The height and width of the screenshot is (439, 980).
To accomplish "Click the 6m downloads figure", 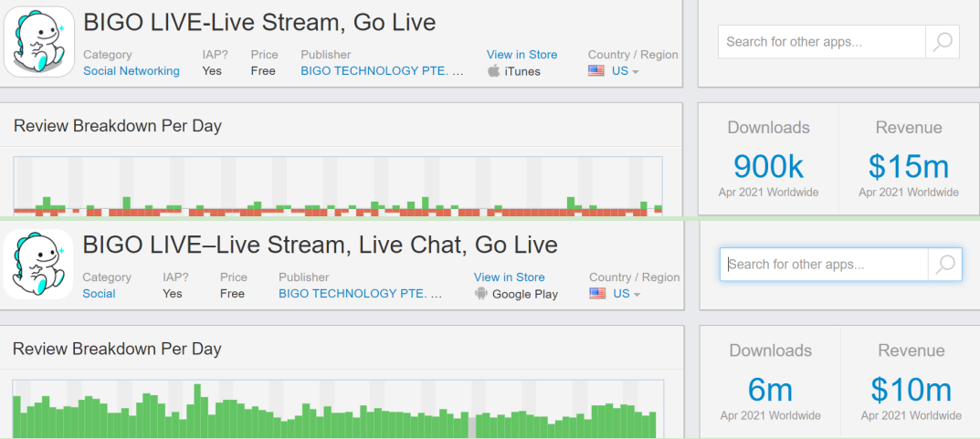I will point(770,390).
